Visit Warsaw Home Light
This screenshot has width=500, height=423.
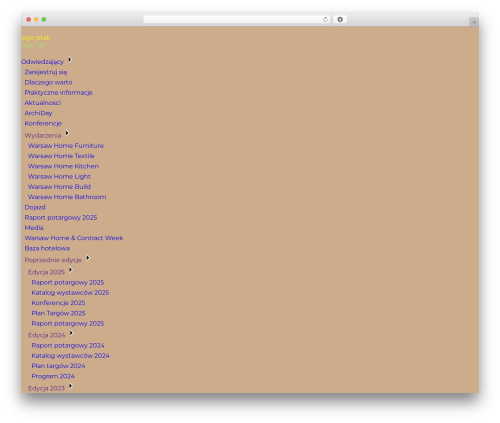pyautogui.click(x=59, y=177)
